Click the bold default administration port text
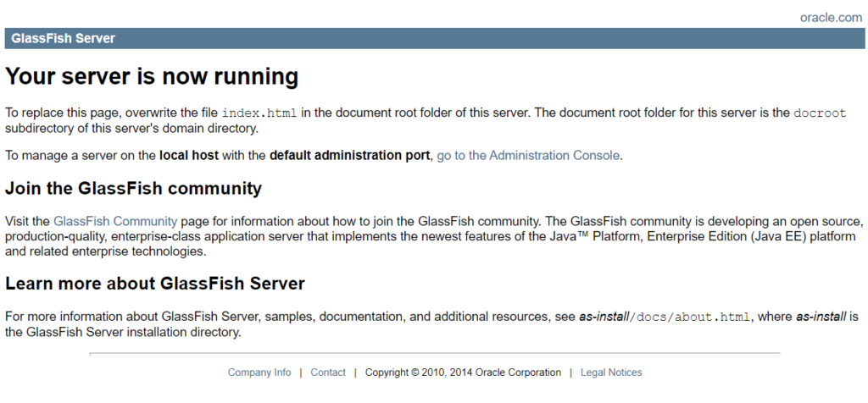The image size is (868, 403). pyautogui.click(x=349, y=155)
